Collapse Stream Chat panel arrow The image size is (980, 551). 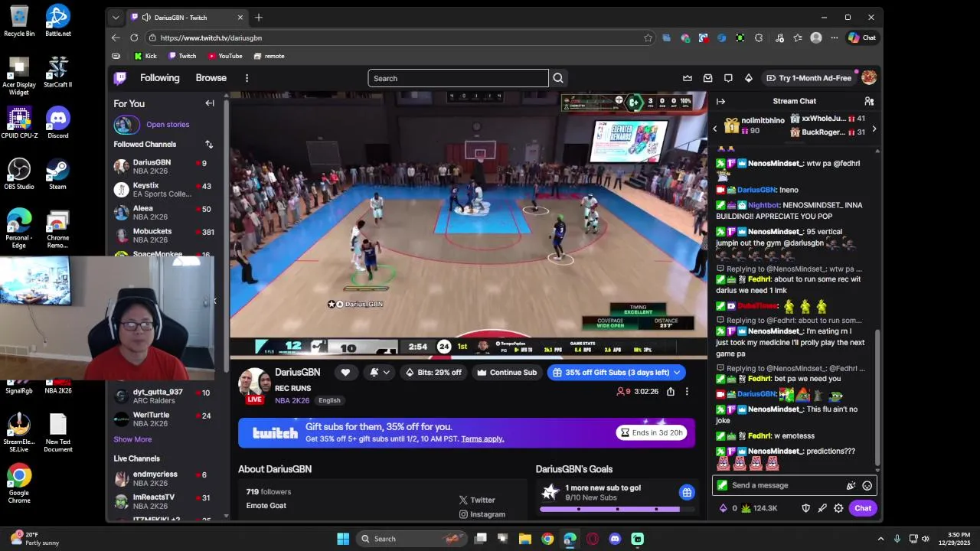pos(720,101)
